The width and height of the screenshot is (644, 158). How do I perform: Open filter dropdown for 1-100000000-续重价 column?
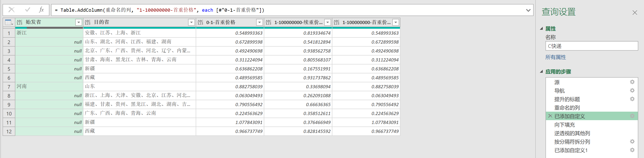point(327,22)
